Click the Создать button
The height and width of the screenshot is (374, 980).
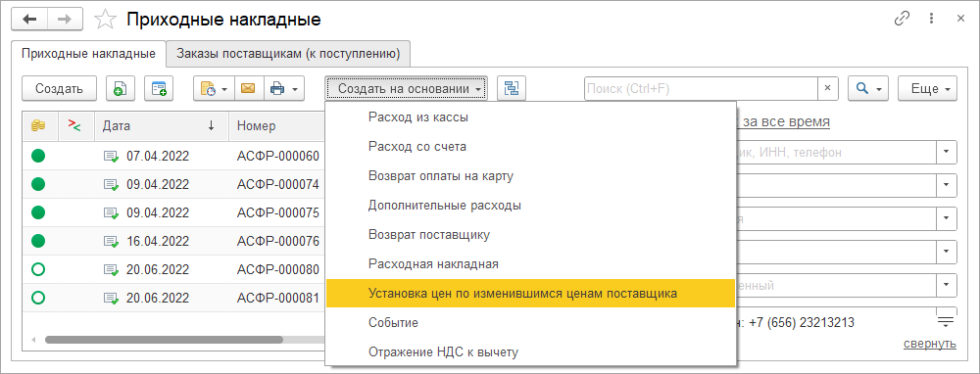pos(60,89)
